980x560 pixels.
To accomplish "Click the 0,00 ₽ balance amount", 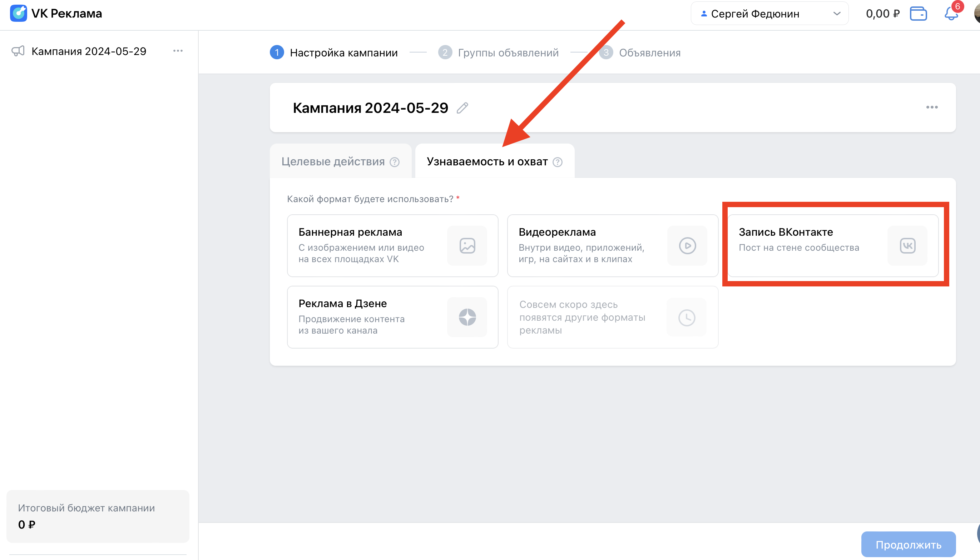I will click(x=883, y=14).
